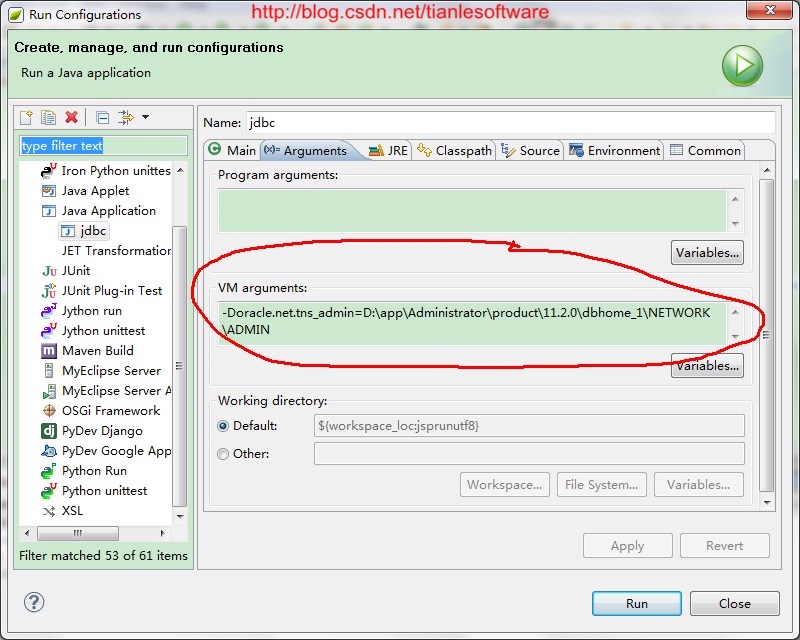Screen dimensions: 800x640
Task: Click the Apply button
Action: click(628, 546)
